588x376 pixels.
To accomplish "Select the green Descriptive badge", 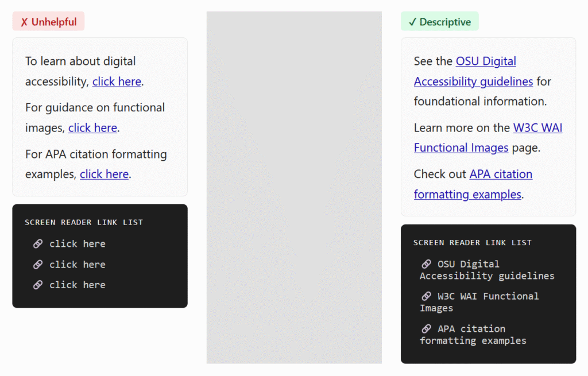I will tap(440, 21).
